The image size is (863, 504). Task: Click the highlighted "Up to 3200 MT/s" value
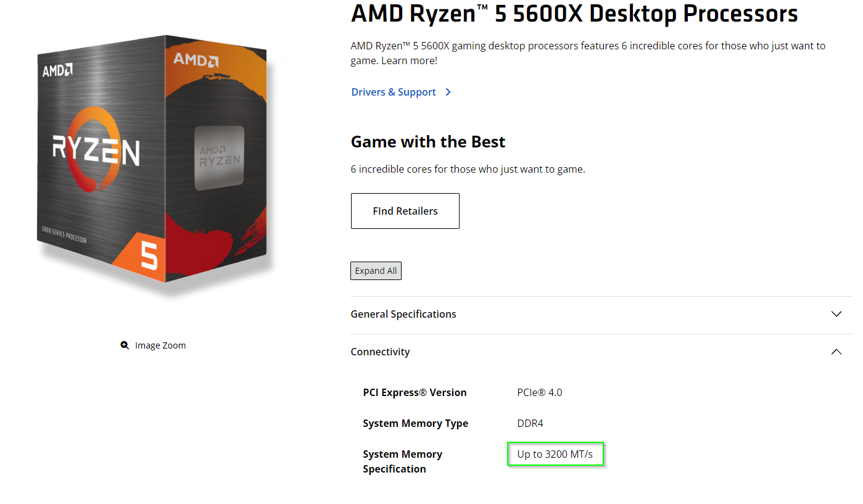(555, 455)
